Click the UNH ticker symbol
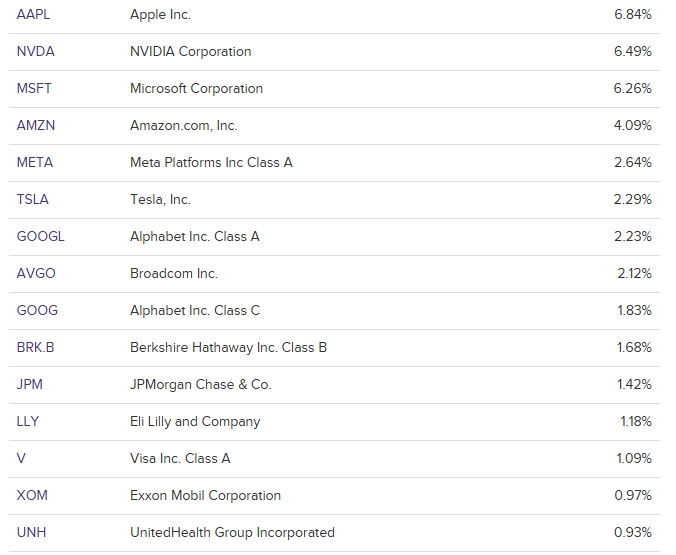 tap(31, 533)
